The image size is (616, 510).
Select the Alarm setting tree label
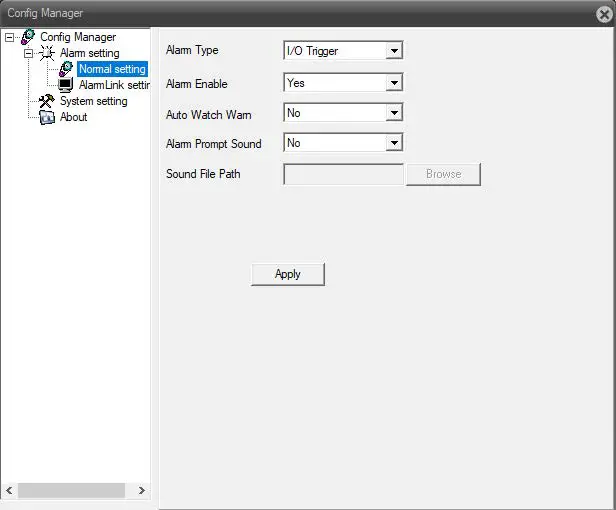tap(90, 53)
